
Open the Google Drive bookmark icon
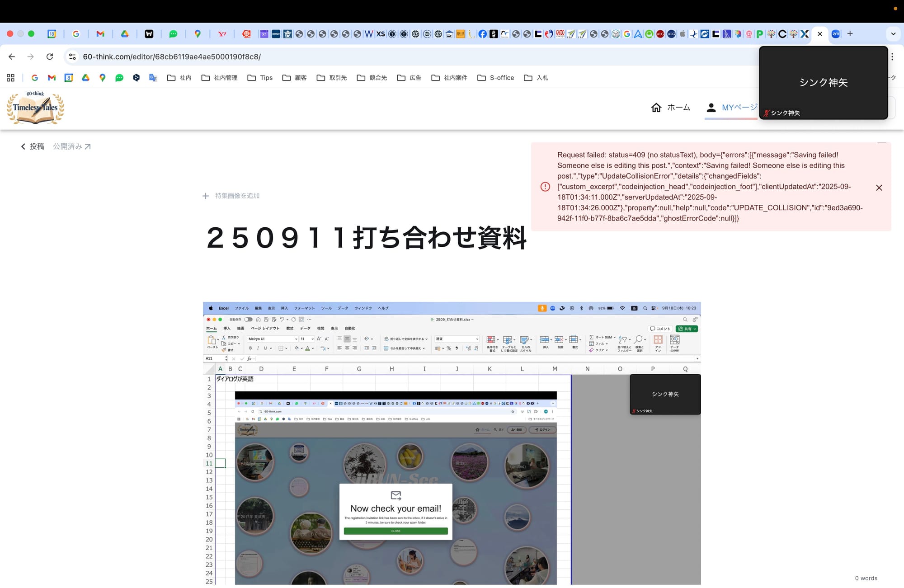[85, 78]
